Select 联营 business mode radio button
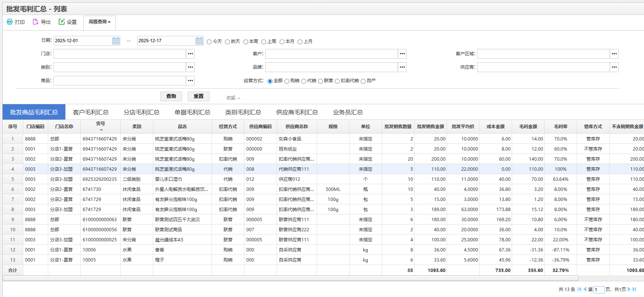This screenshot has width=644, height=297. (320, 81)
